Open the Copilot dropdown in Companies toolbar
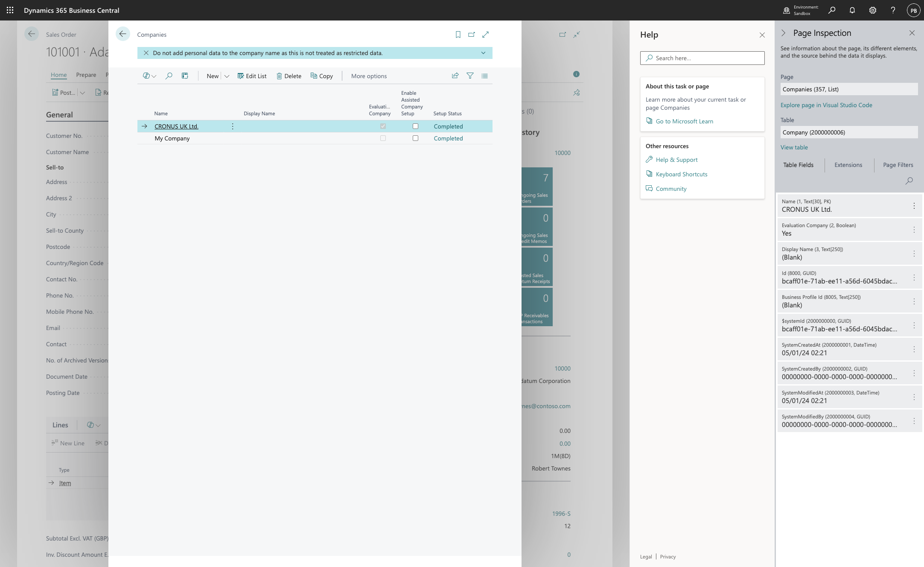 pyautogui.click(x=149, y=76)
